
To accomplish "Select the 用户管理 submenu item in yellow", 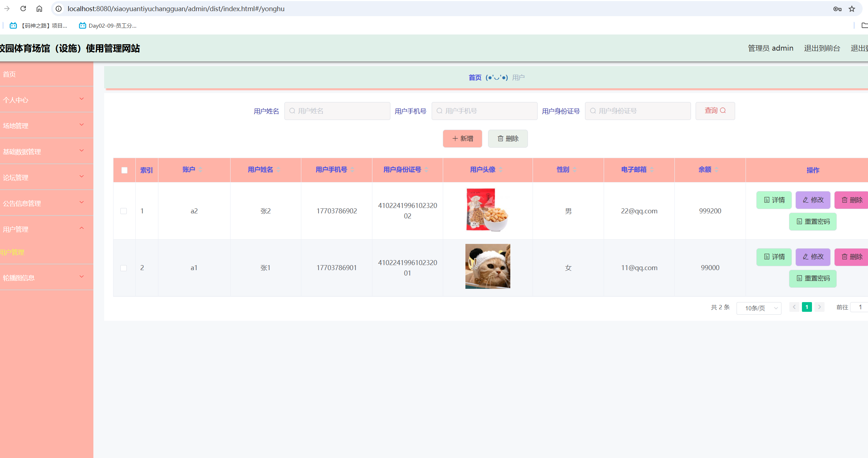I will click(x=12, y=252).
